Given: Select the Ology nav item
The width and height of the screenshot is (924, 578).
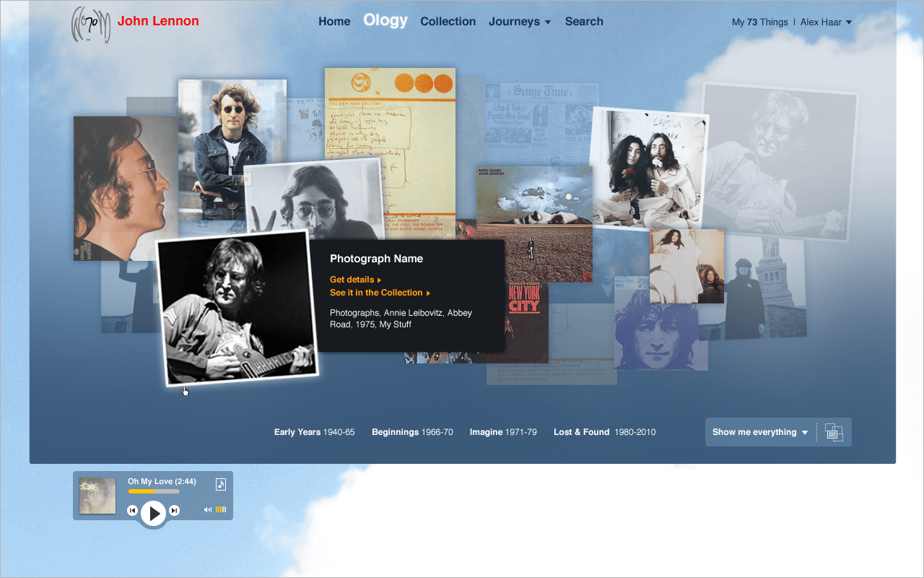Looking at the screenshot, I should pyautogui.click(x=385, y=20).
